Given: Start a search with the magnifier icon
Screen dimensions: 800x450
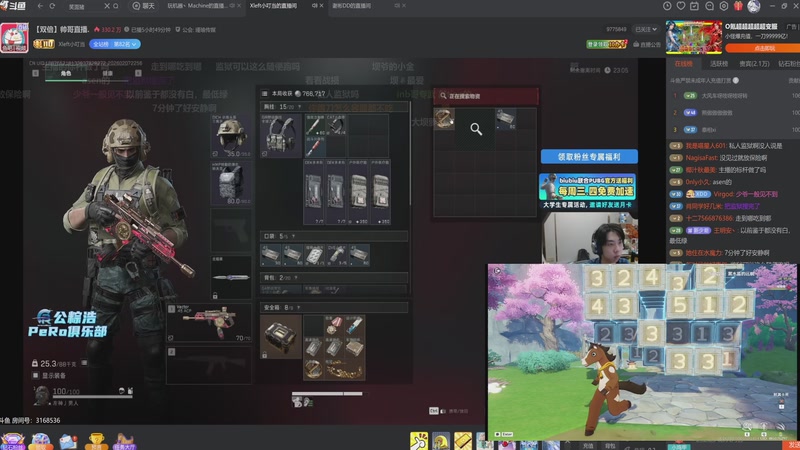Looking at the screenshot, I should tap(116, 6).
